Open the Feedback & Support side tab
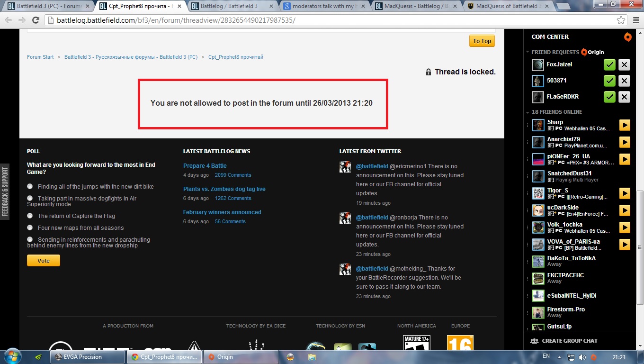 [5, 192]
